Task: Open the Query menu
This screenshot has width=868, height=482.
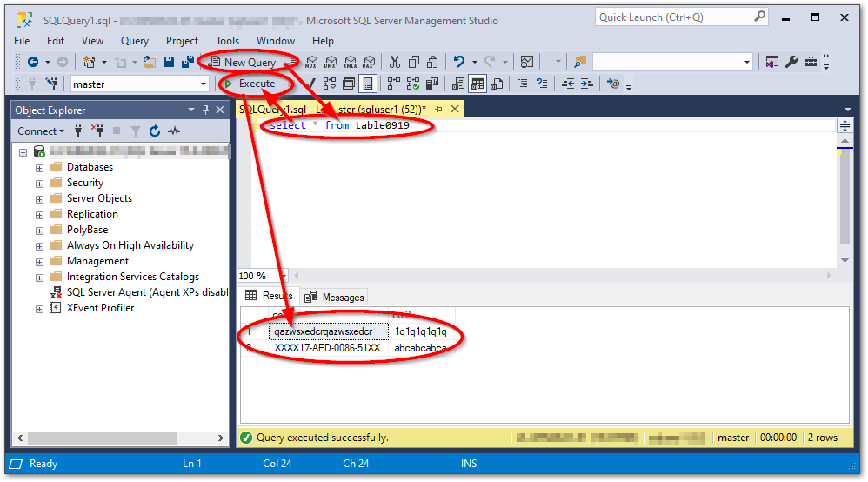Action: pyautogui.click(x=135, y=40)
